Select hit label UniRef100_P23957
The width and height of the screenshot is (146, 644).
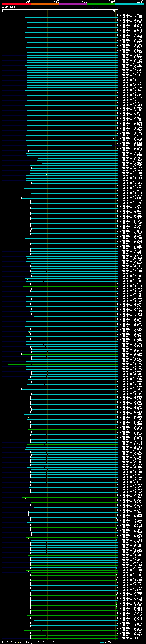pyautogui.click(x=131, y=58)
